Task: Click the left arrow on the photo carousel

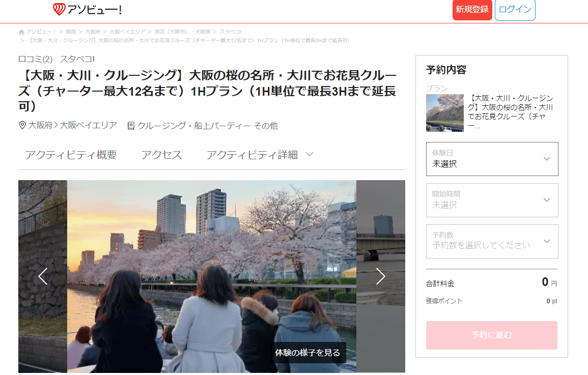Action: pos(43,276)
